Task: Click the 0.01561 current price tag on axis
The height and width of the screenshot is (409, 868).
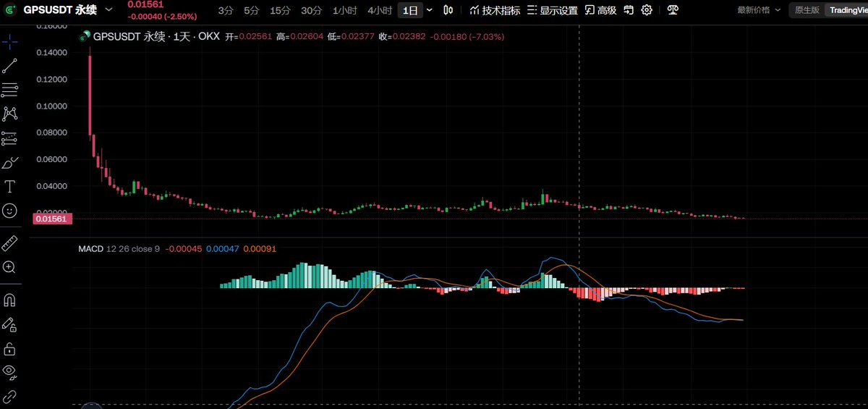Action: click(51, 219)
